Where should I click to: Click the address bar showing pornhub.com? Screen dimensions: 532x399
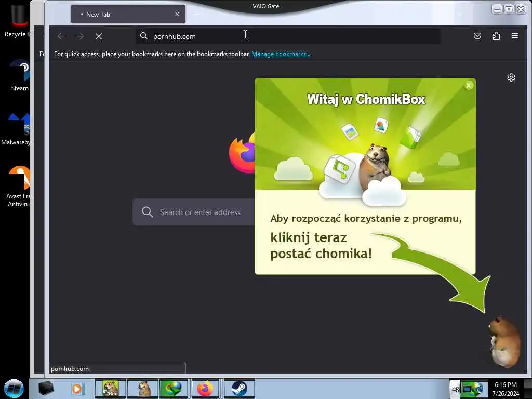pos(288,36)
